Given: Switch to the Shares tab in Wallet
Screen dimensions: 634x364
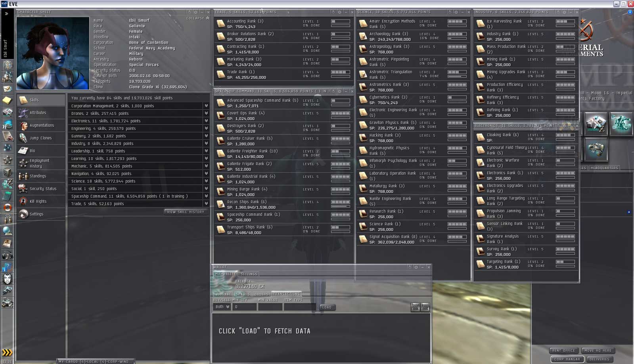Looking at the screenshot, I should point(243,294).
